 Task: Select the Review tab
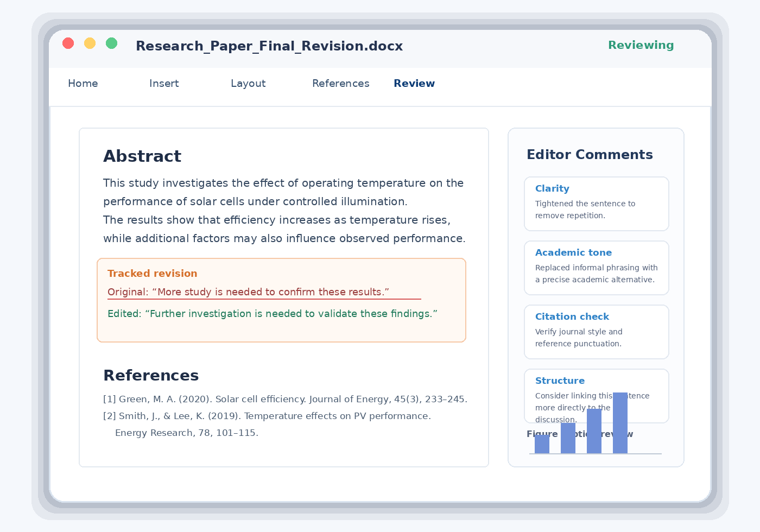click(414, 84)
